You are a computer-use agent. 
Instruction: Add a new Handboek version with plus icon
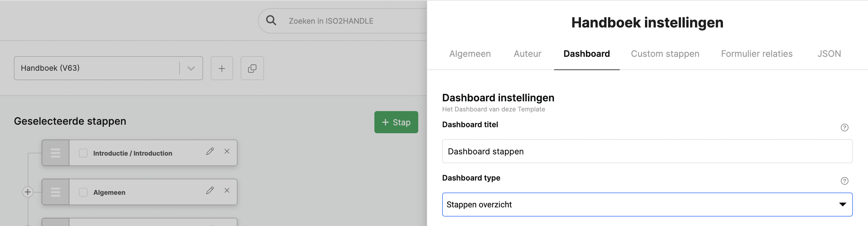coord(222,68)
